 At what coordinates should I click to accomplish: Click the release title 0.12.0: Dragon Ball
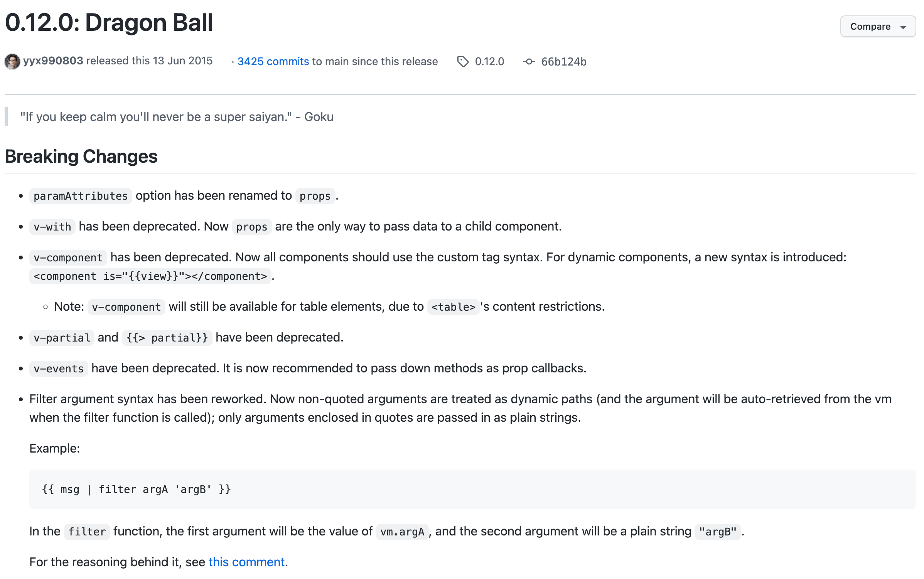(109, 22)
